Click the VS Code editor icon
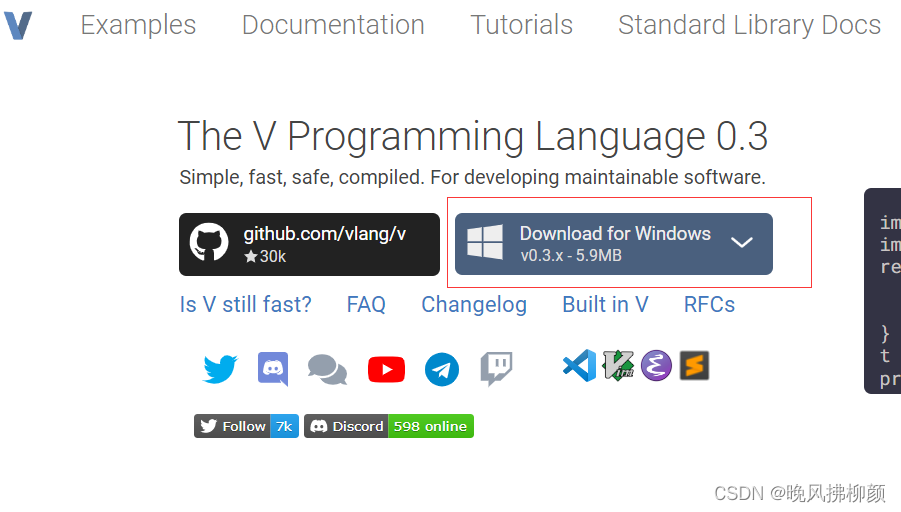This screenshot has width=901, height=512. pyautogui.click(x=579, y=365)
